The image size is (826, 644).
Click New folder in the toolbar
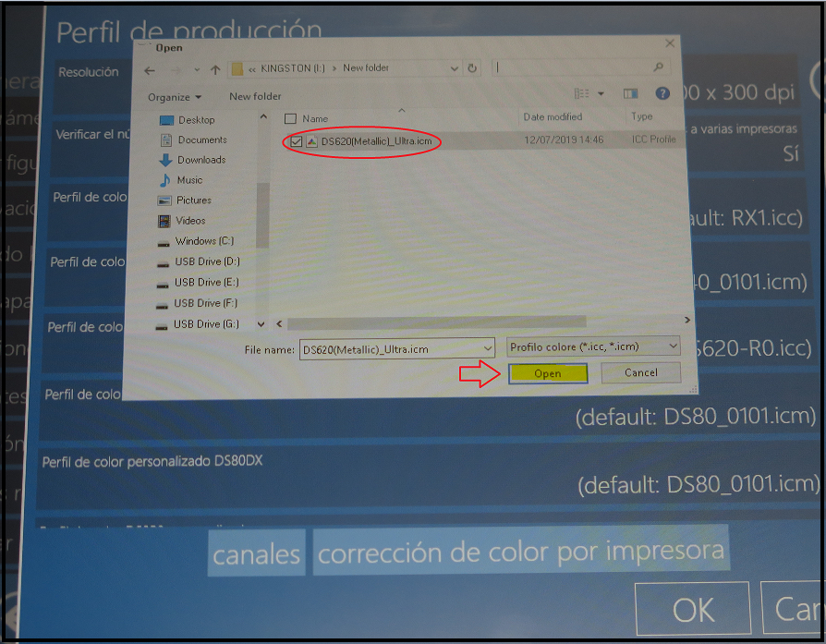pos(255,97)
